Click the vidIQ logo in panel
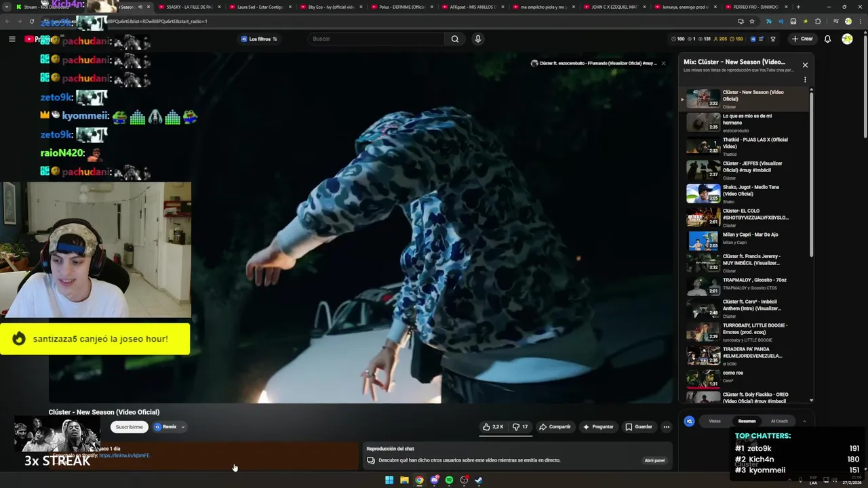Viewport: 868px width, 488px height. point(689,421)
